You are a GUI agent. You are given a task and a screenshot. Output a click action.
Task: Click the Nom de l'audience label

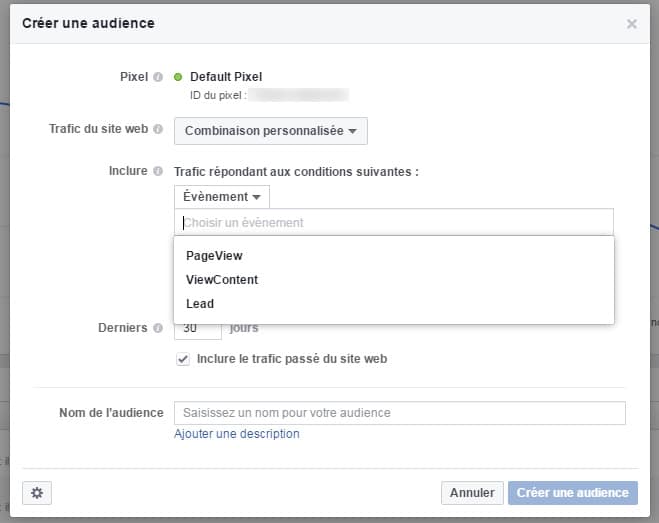pyautogui.click(x=111, y=413)
